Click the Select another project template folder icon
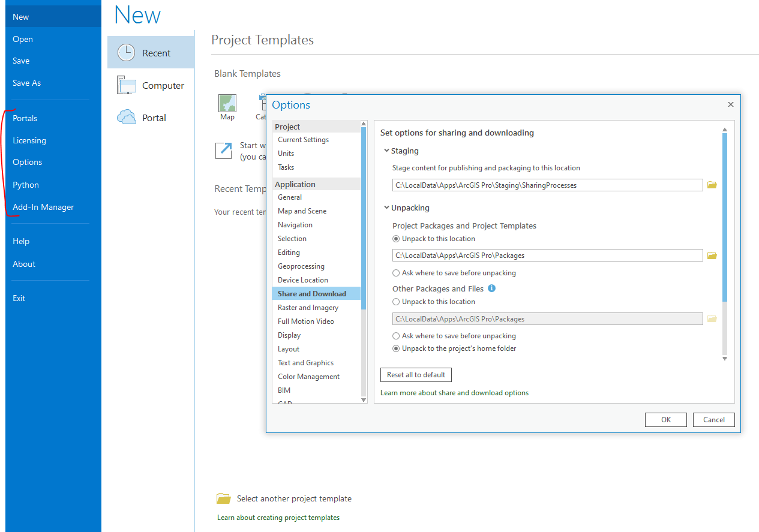The height and width of the screenshot is (532, 759). (223, 498)
